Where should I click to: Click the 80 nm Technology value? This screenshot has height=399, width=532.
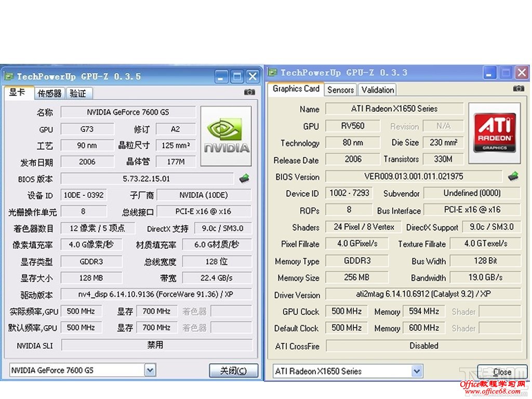[x=353, y=142]
